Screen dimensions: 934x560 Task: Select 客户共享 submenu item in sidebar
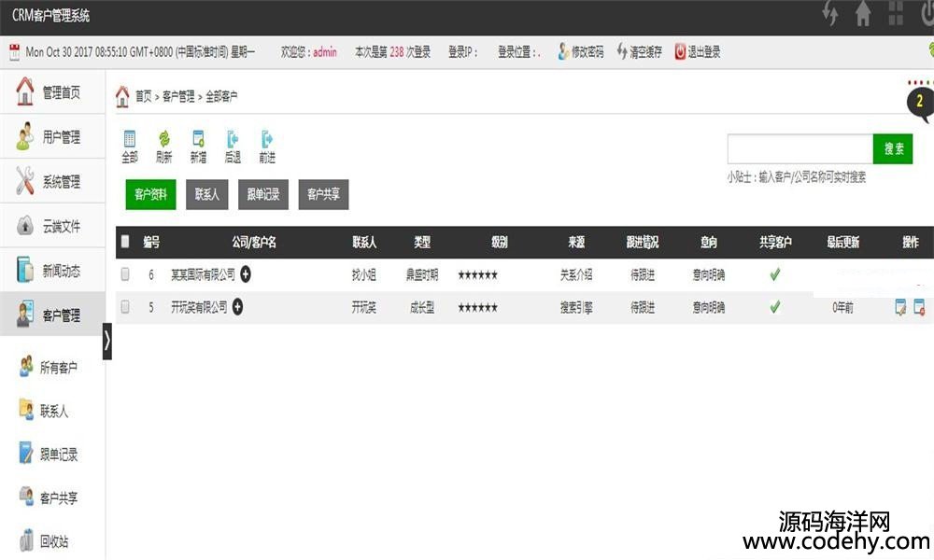pos(49,497)
